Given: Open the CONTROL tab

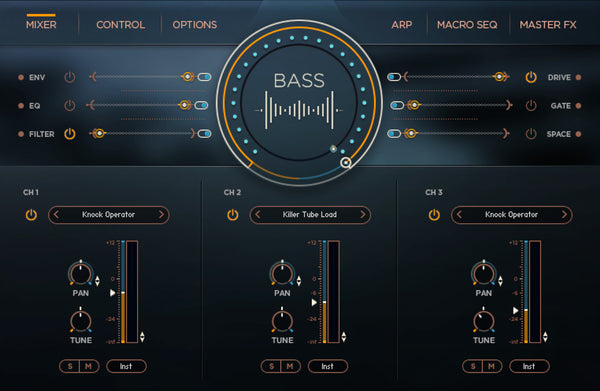Looking at the screenshot, I should pyautogui.click(x=121, y=25).
